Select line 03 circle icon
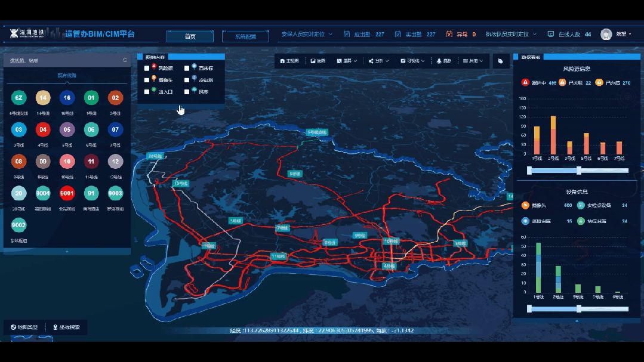 click(19, 129)
